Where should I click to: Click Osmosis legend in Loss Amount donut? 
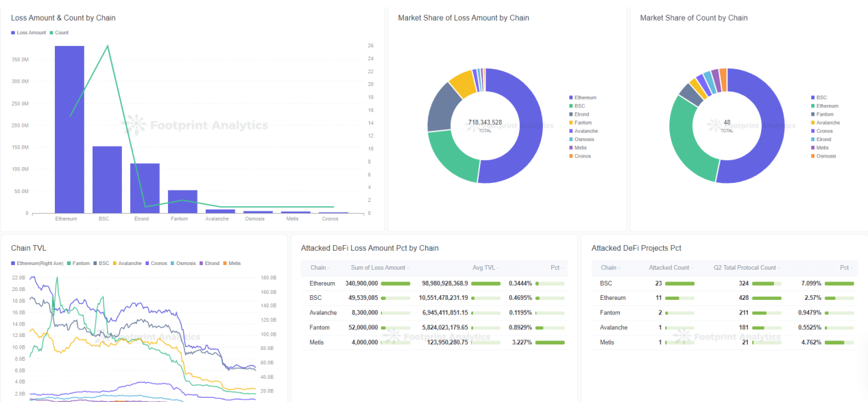(585, 140)
